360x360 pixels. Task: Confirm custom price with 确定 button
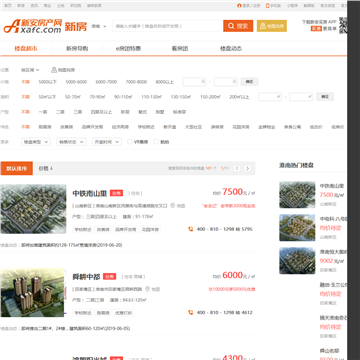249,82
